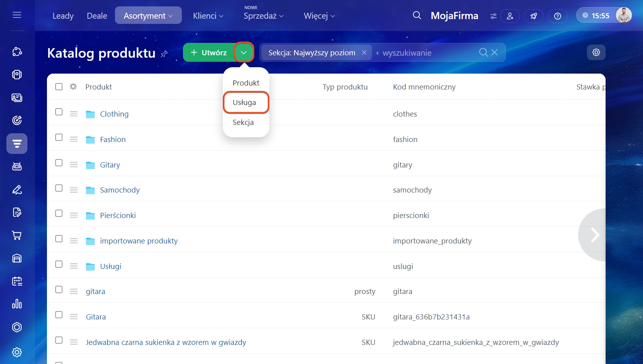Tick the checkbox for the Clothing row
This screenshot has height=364, width=643.
pos(59,112)
